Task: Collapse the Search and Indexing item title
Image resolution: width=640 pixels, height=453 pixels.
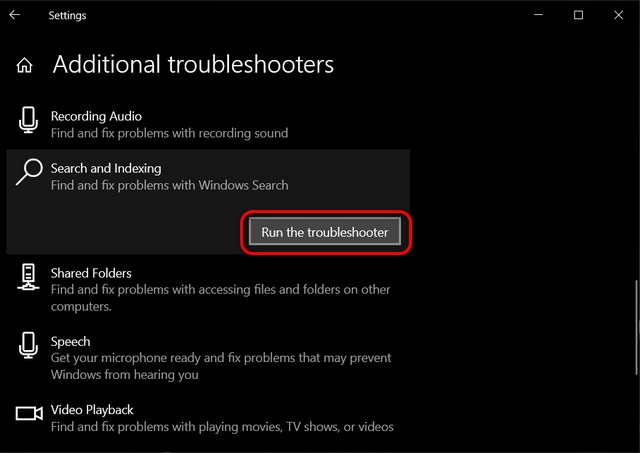Action: pyautogui.click(x=106, y=168)
